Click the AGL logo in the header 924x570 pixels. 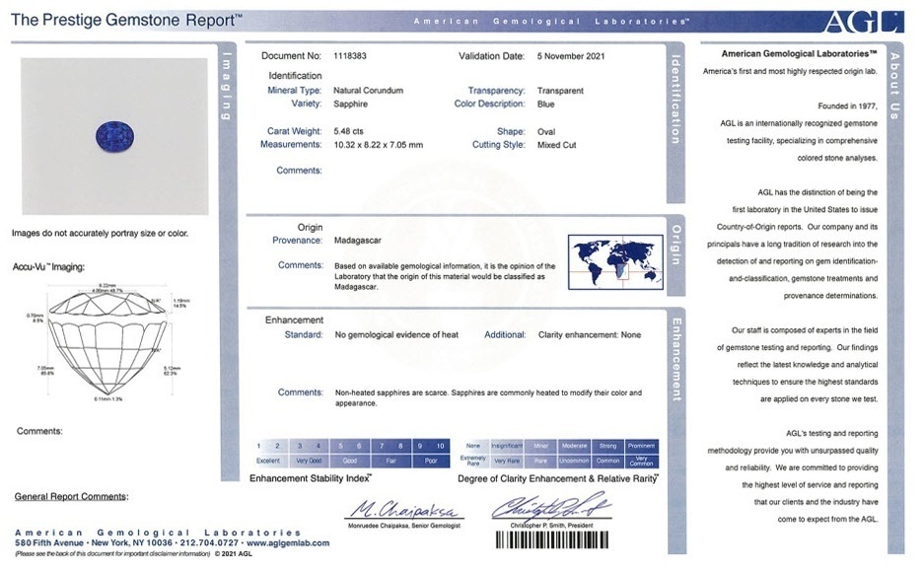(875, 21)
